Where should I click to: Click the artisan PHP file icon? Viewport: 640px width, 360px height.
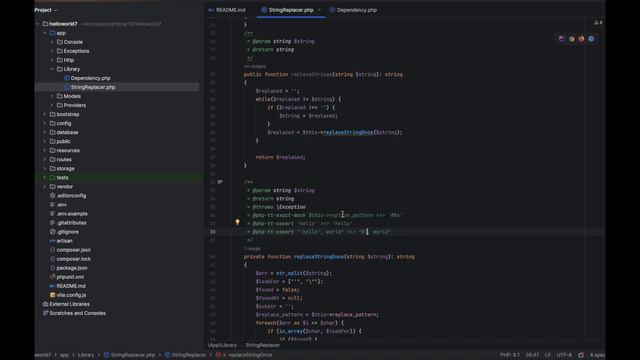coord(52,241)
